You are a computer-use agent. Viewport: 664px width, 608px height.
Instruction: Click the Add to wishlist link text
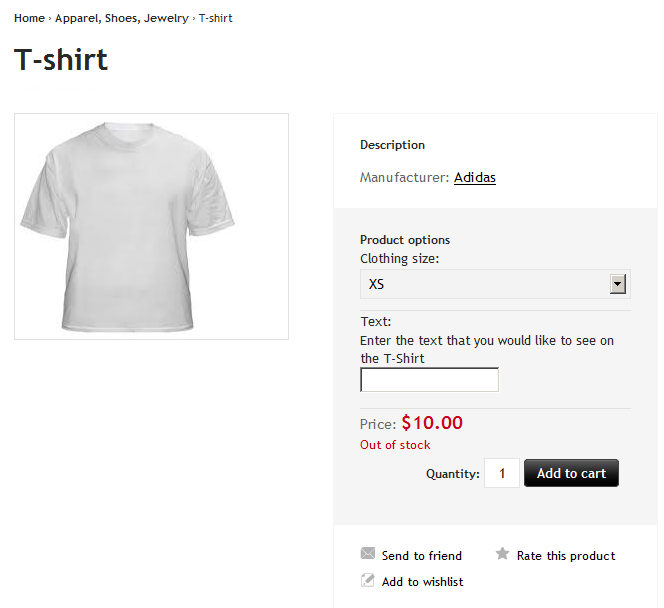click(x=423, y=582)
